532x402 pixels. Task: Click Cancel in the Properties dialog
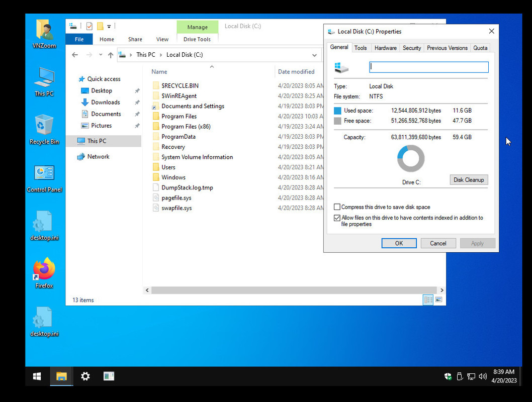tap(438, 243)
